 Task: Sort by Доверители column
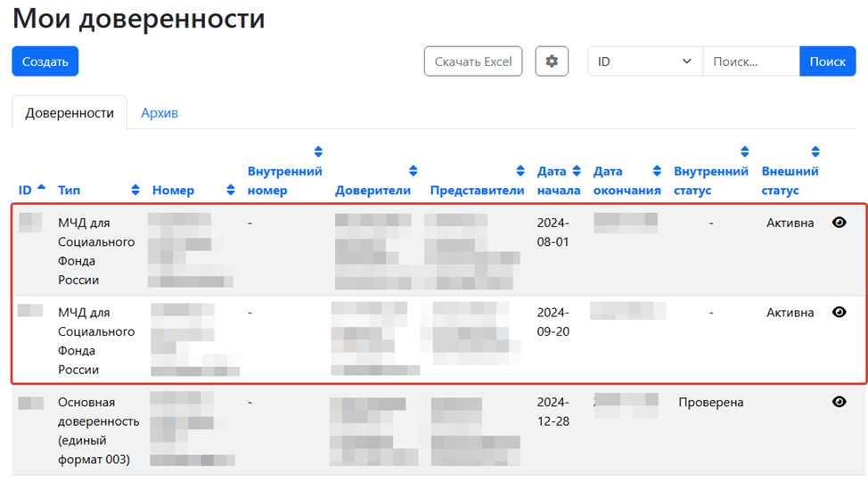[413, 171]
